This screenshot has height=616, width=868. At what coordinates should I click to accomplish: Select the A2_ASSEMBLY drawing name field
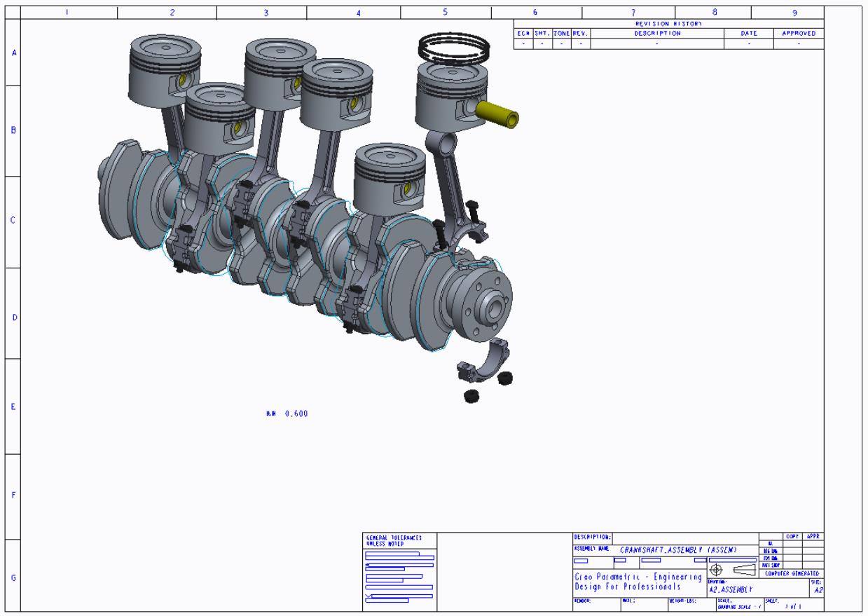click(733, 589)
